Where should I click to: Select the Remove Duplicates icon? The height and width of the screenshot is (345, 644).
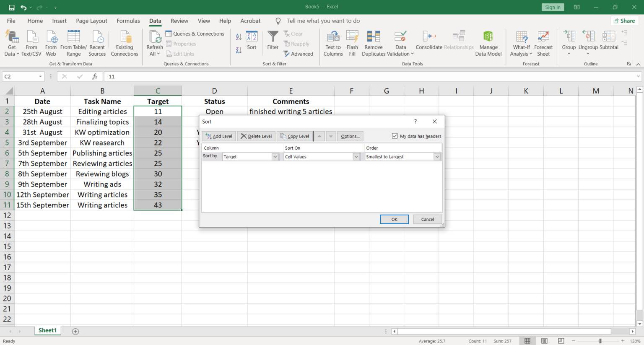(373, 43)
